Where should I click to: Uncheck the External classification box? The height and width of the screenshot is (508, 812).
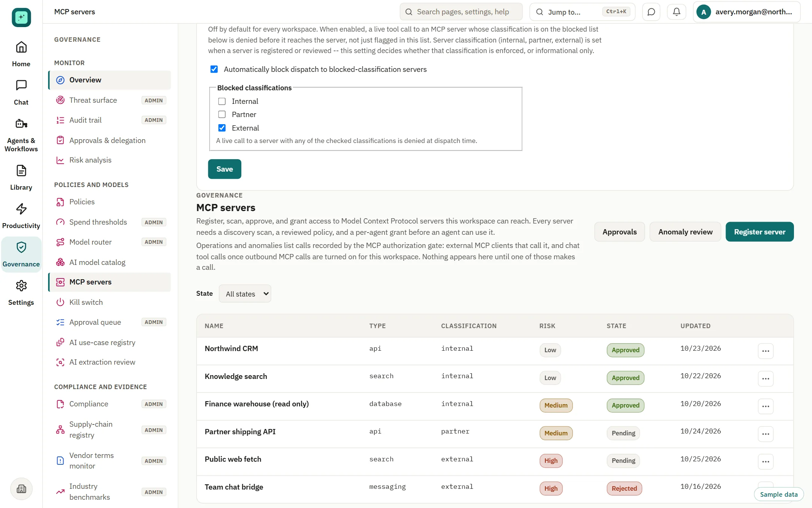pos(222,128)
